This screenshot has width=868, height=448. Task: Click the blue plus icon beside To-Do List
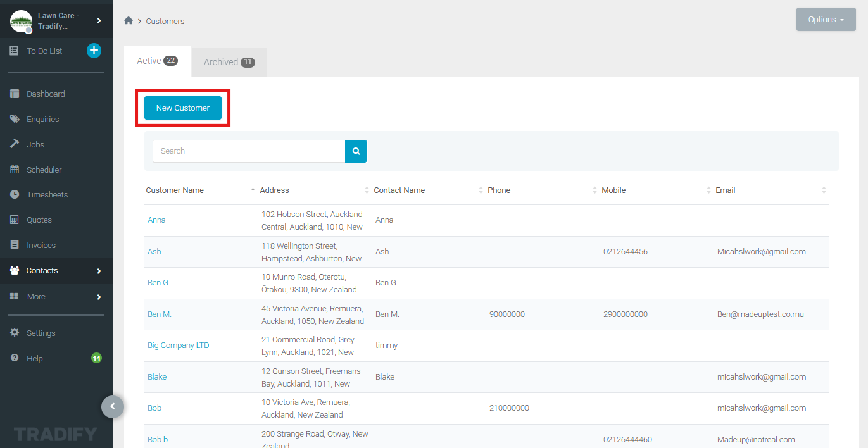(94, 51)
